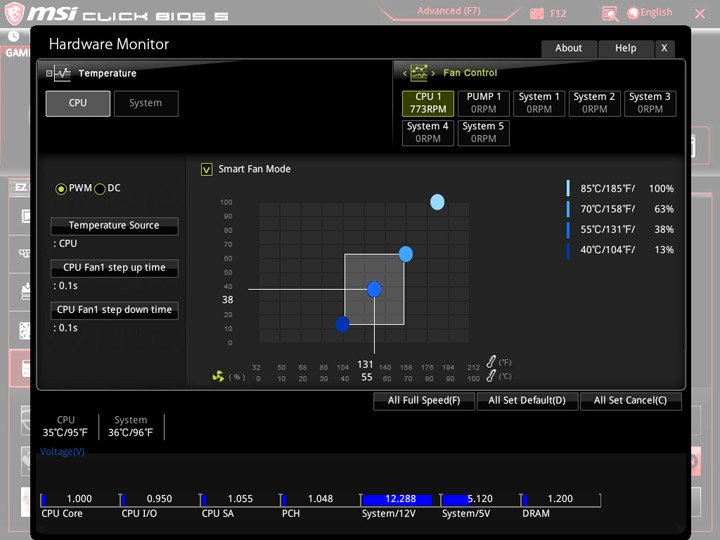This screenshot has height=540, width=720.
Task: Click the DRAM 1.200 voltage bar
Action: click(x=560, y=500)
